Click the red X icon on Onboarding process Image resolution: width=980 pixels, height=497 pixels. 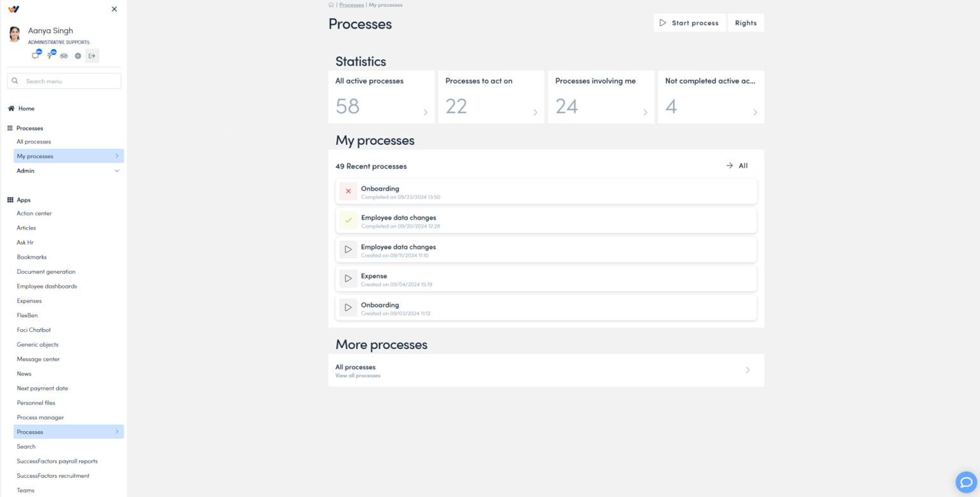(x=348, y=191)
